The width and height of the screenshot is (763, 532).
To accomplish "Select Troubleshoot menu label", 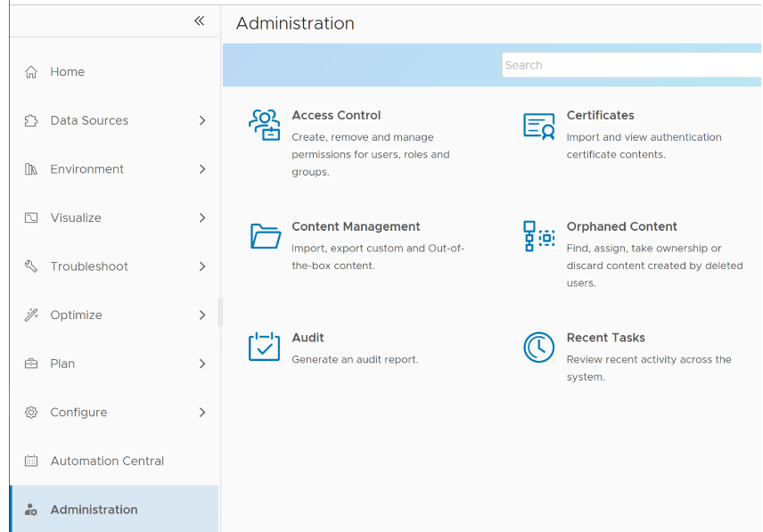I will coord(89,266).
